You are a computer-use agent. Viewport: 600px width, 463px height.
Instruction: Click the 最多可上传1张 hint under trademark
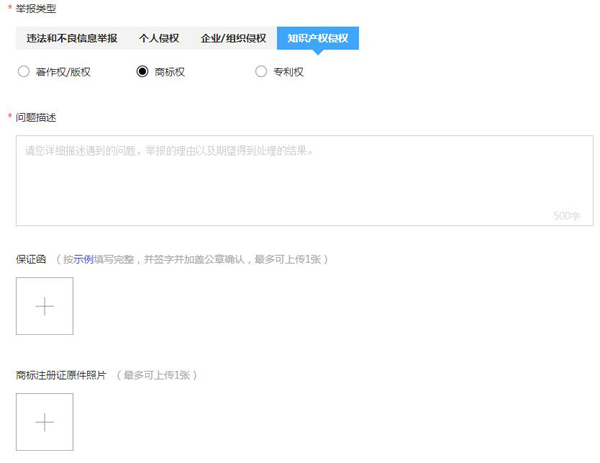(x=157, y=375)
